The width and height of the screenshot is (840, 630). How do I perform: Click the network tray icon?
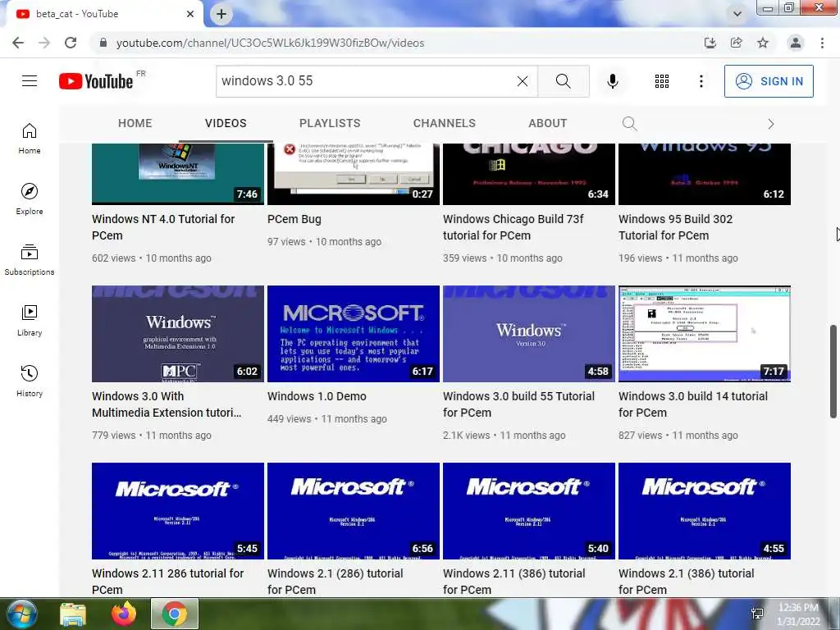pyautogui.click(x=757, y=614)
